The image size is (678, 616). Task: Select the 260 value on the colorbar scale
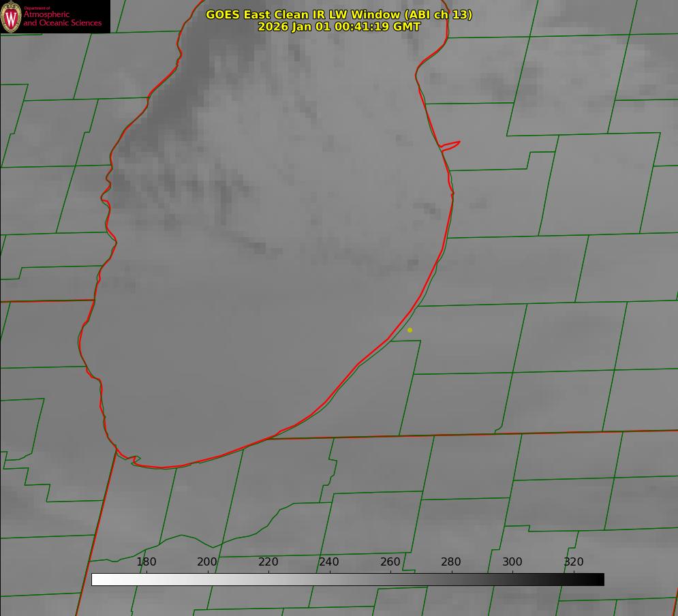(390, 562)
